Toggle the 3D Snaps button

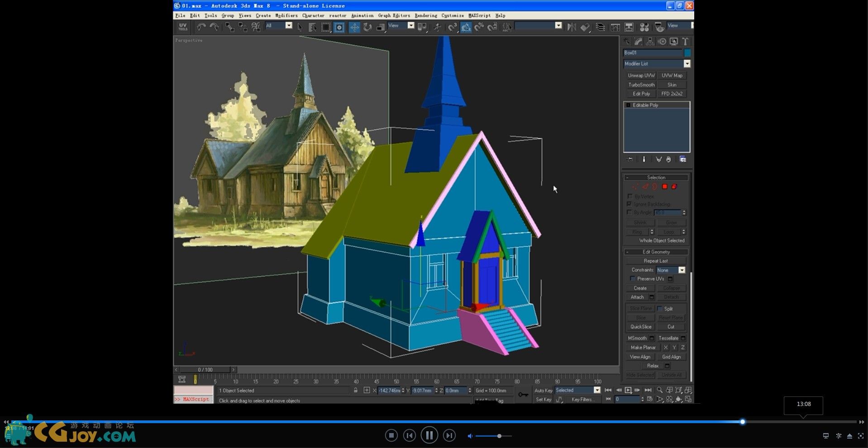(x=453, y=27)
